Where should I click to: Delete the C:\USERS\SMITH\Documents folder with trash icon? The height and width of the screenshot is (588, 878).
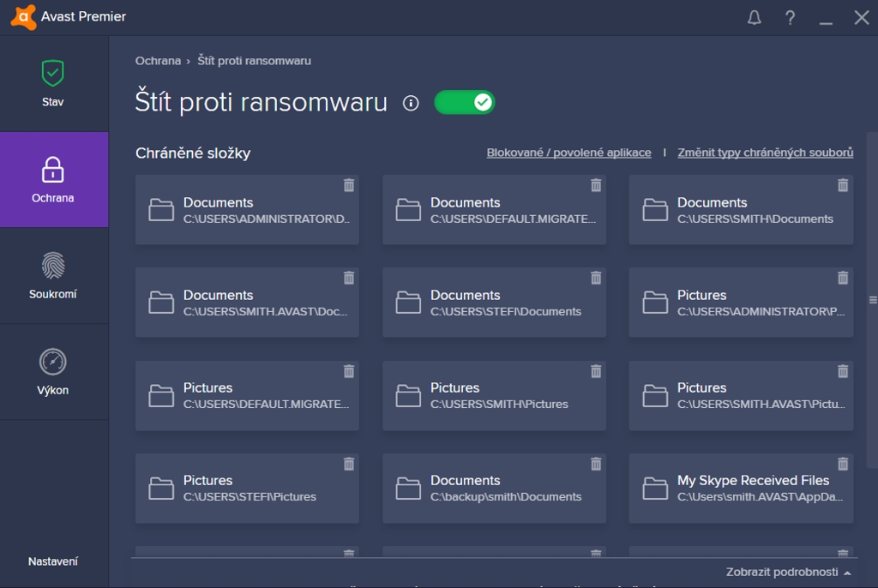tap(843, 185)
